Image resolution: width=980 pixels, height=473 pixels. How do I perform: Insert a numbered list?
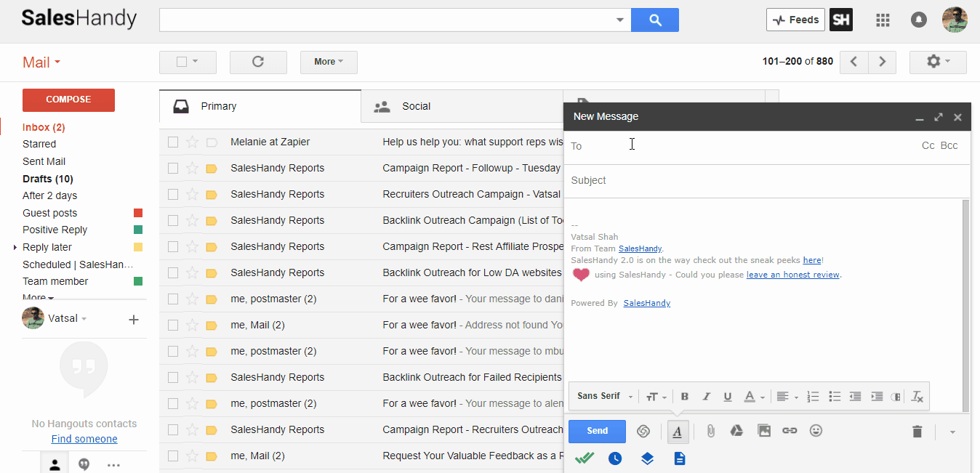(813, 397)
